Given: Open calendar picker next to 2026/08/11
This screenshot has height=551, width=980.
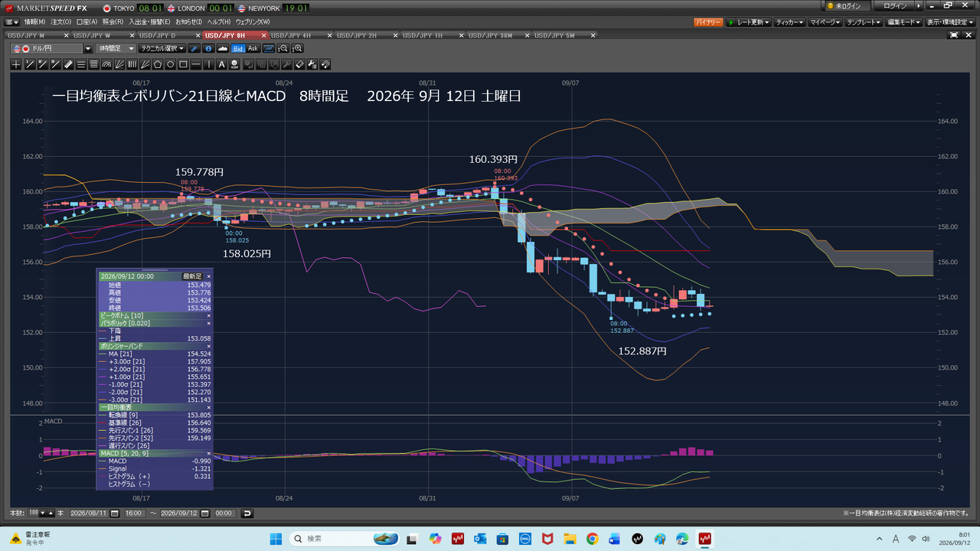Looking at the screenshot, I should [114, 514].
